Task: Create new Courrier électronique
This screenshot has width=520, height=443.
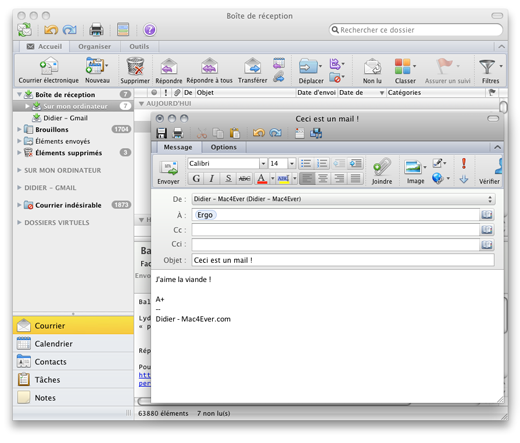Action: click(49, 70)
